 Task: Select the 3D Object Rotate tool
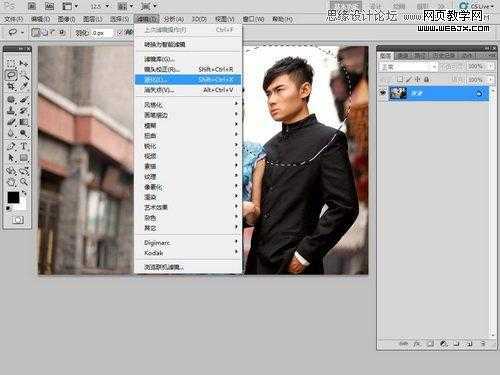(11, 171)
